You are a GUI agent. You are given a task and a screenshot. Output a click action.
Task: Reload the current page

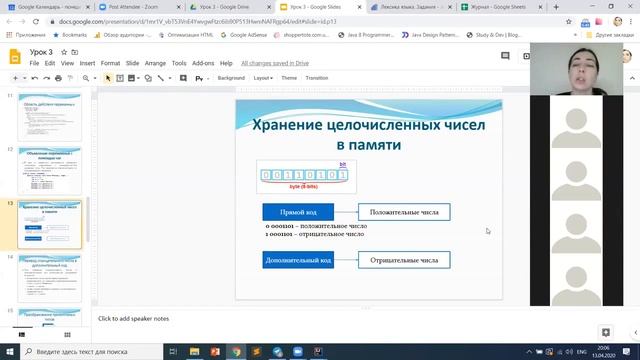(36, 22)
